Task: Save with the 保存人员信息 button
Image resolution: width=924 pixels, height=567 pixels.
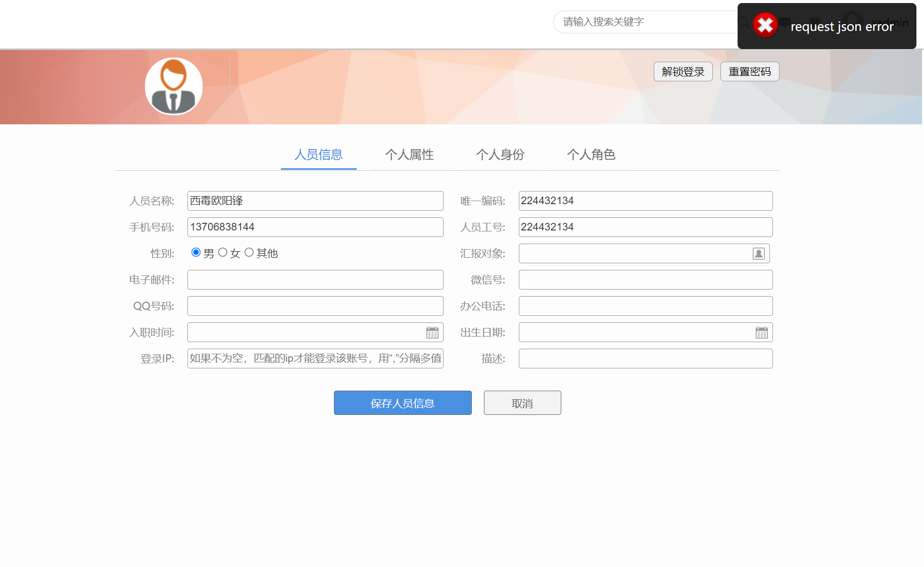Action: [x=403, y=403]
